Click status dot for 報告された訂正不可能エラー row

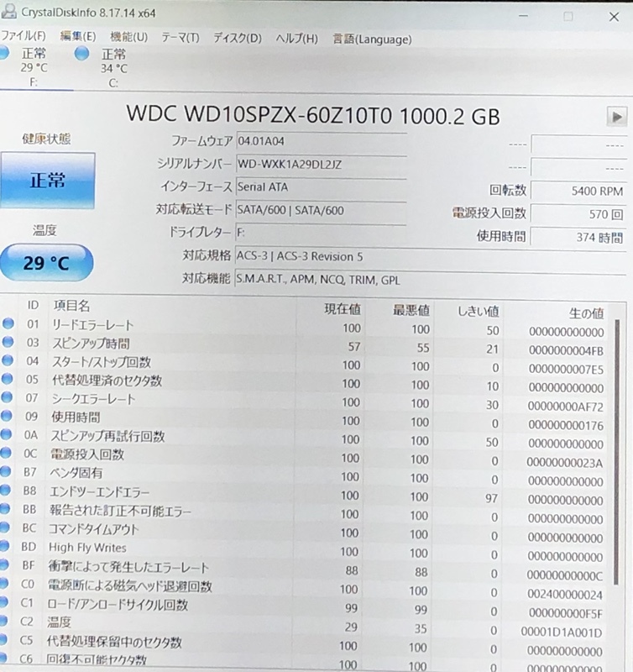(x=4, y=509)
